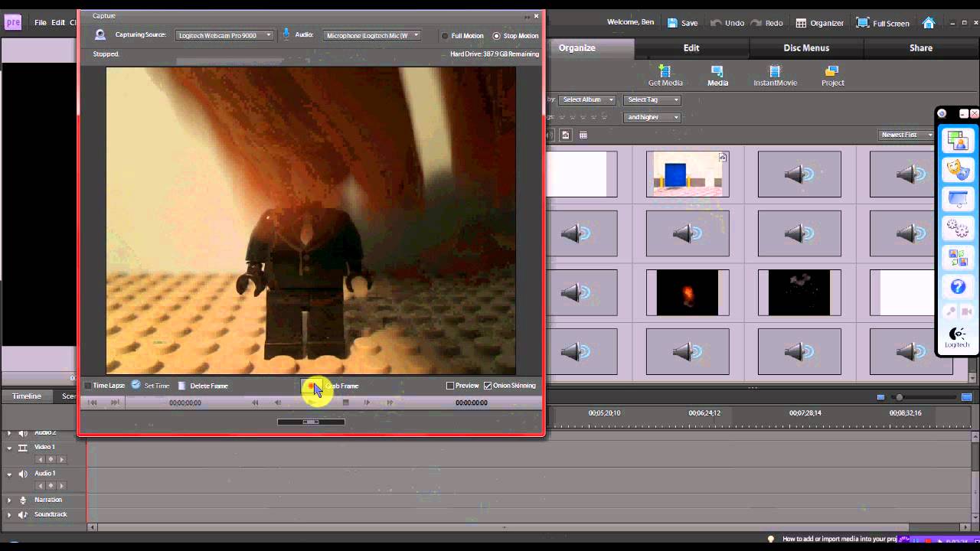The width and height of the screenshot is (980, 551).
Task: Switch to the Disc Menus tab
Action: click(x=806, y=47)
